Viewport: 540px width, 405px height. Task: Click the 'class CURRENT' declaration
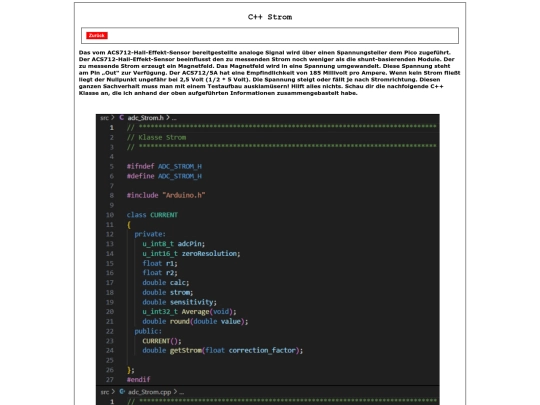152,215
